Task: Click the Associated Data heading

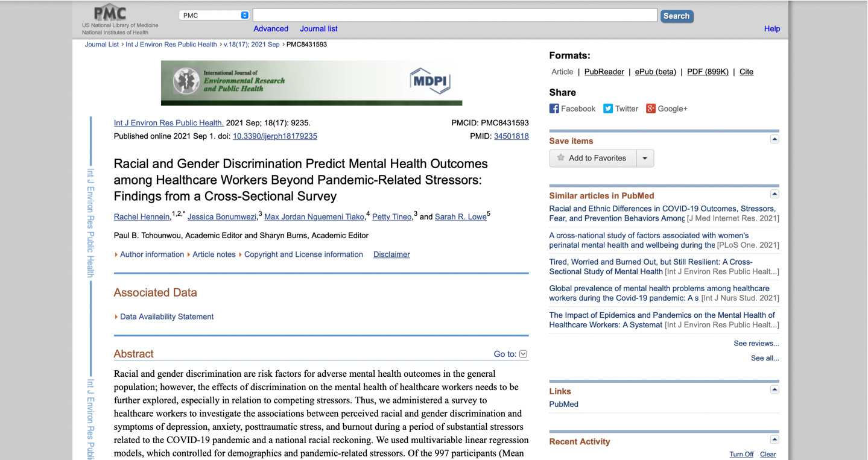Action: [156, 292]
